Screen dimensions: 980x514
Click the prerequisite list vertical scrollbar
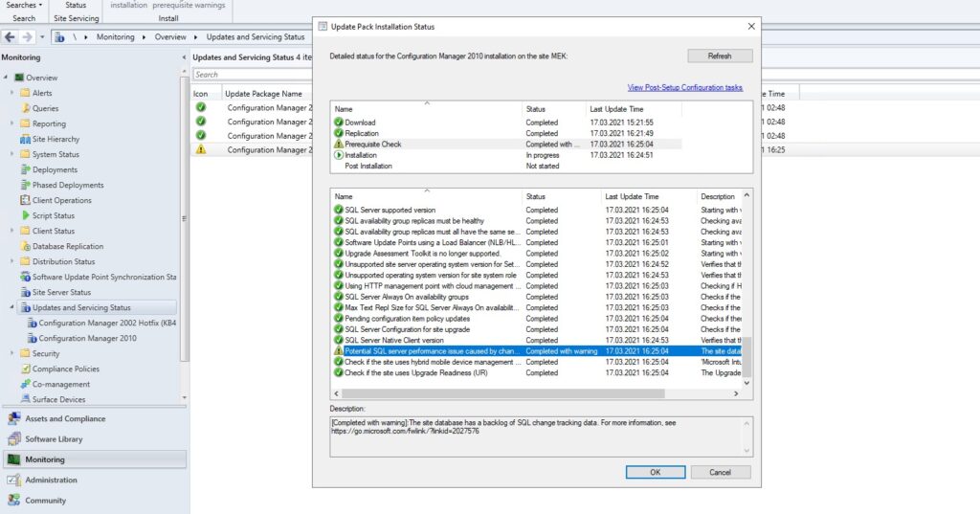[748, 287]
